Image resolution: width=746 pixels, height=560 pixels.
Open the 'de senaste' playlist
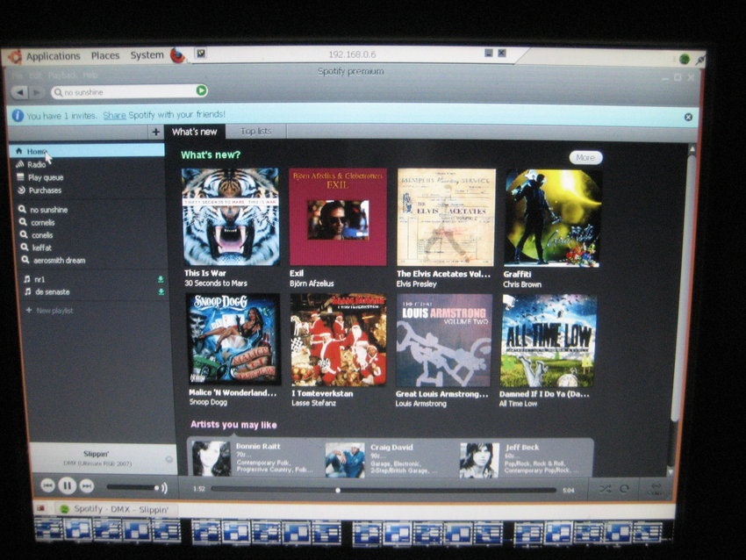(52, 291)
